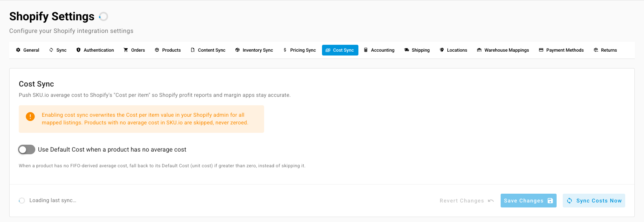Click the return box icon beside Returns
This screenshot has height=222, width=644.
596,50
